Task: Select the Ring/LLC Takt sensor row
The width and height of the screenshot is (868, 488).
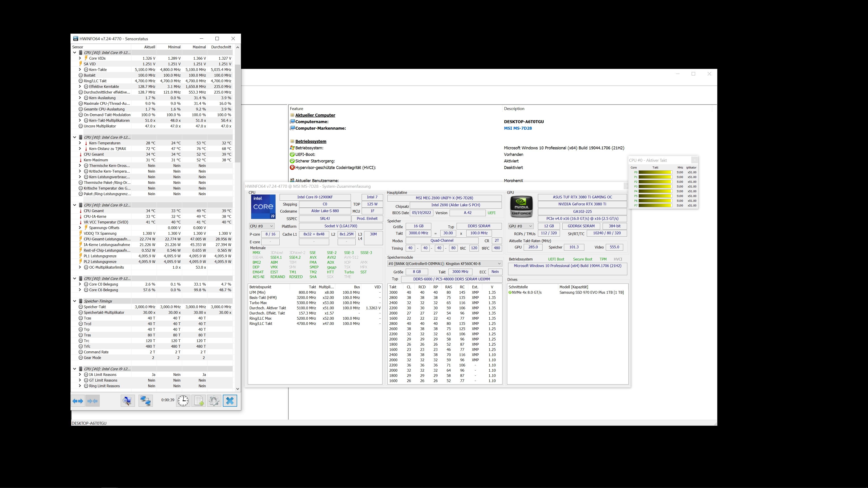Action: (x=152, y=81)
